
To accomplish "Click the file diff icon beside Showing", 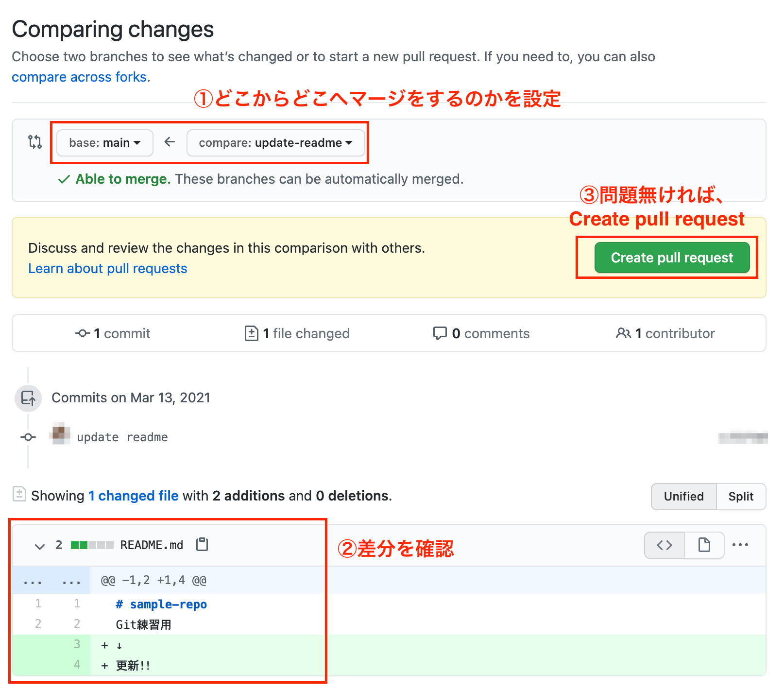I will [x=19, y=494].
